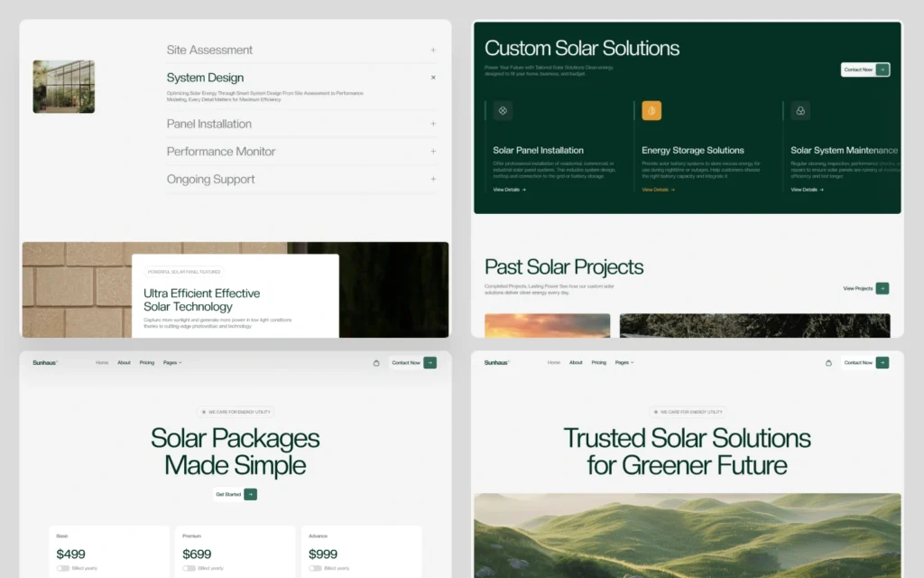Toggle Billed yearly on the Premium $699 plan
The width and height of the screenshot is (924, 578).
[189, 568]
